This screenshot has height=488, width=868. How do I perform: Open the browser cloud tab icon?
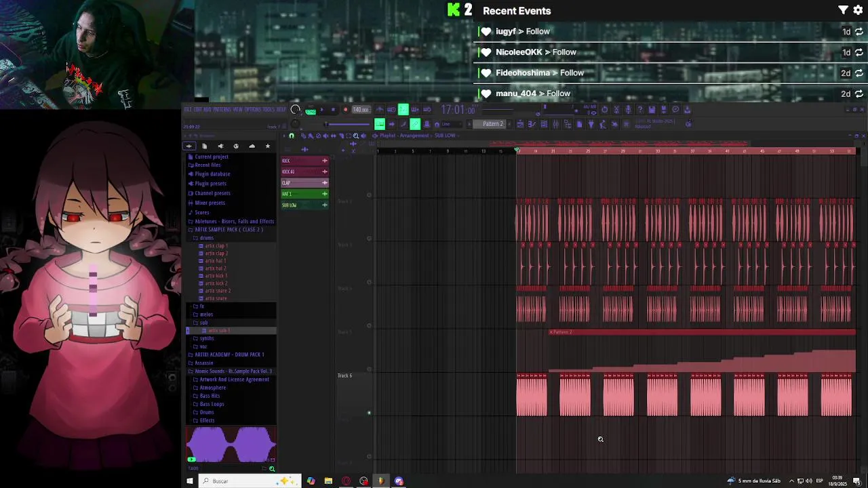(252, 146)
